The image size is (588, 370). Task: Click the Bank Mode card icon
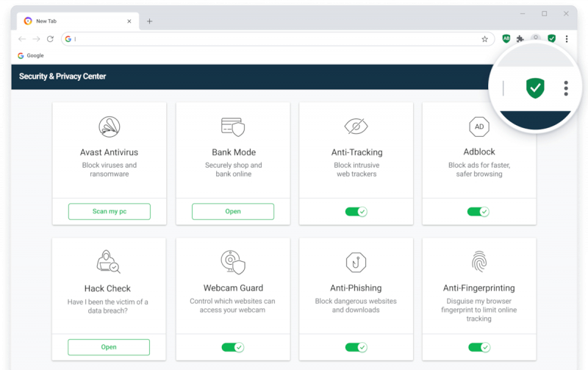233,127
